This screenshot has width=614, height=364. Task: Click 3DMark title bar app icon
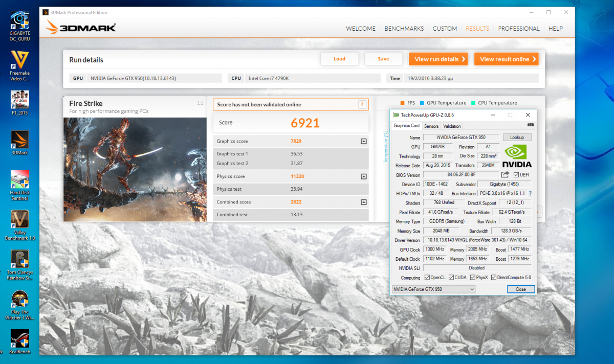click(45, 12)
